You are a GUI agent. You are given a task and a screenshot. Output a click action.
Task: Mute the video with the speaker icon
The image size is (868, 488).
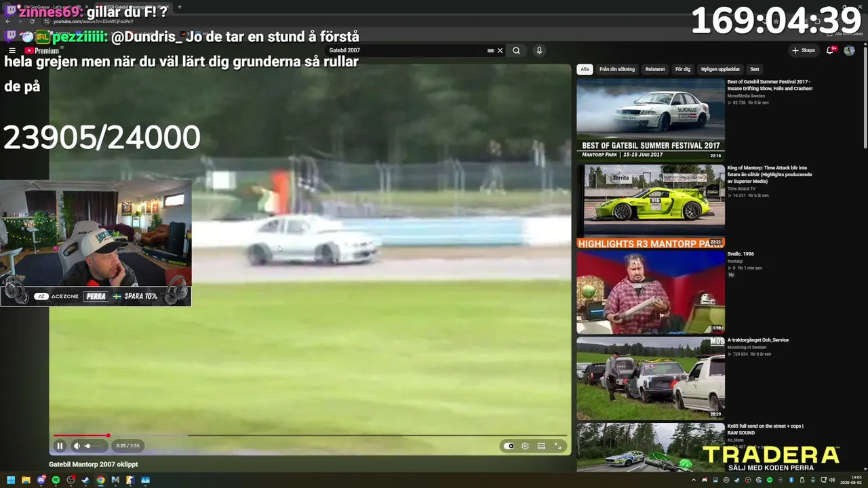(x=77, y=446)
